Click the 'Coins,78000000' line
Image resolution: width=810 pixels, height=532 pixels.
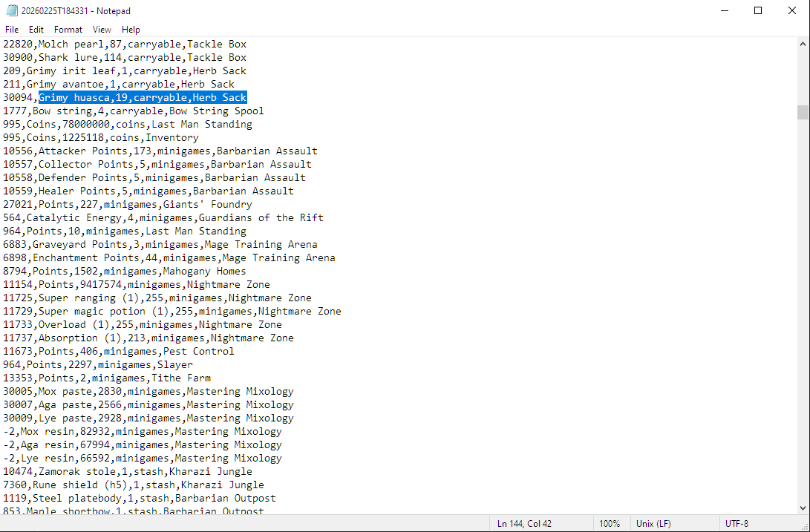tap(128, 125)
